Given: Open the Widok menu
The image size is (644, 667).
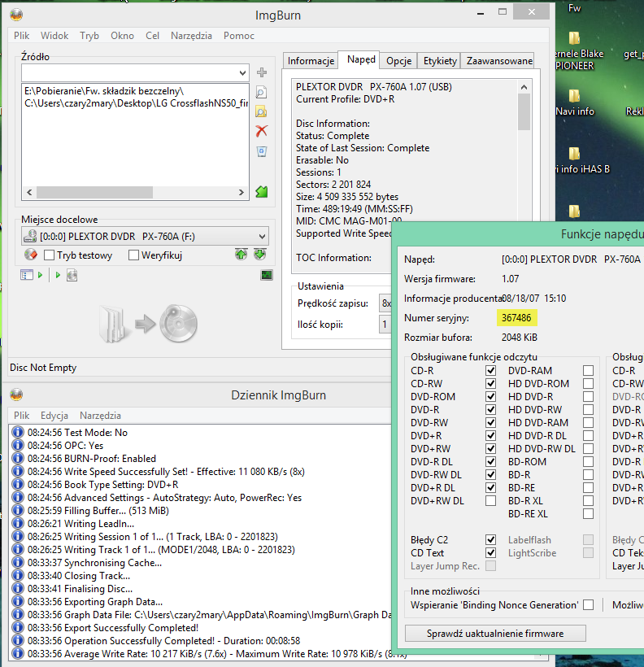Looking at the screenshot, I should [54, 36].
